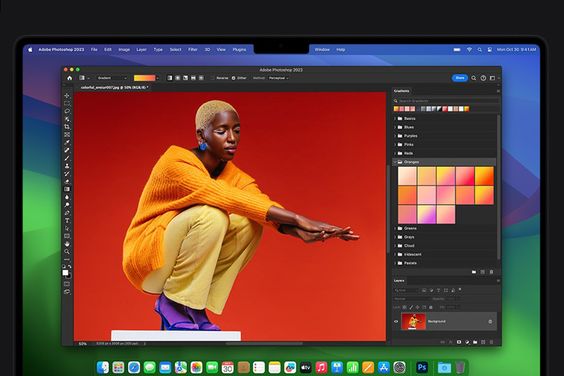The height and width of the screenshot is (376, 564).
Task: Enable the Reverse checkbox
Action: tap(212, 78)
